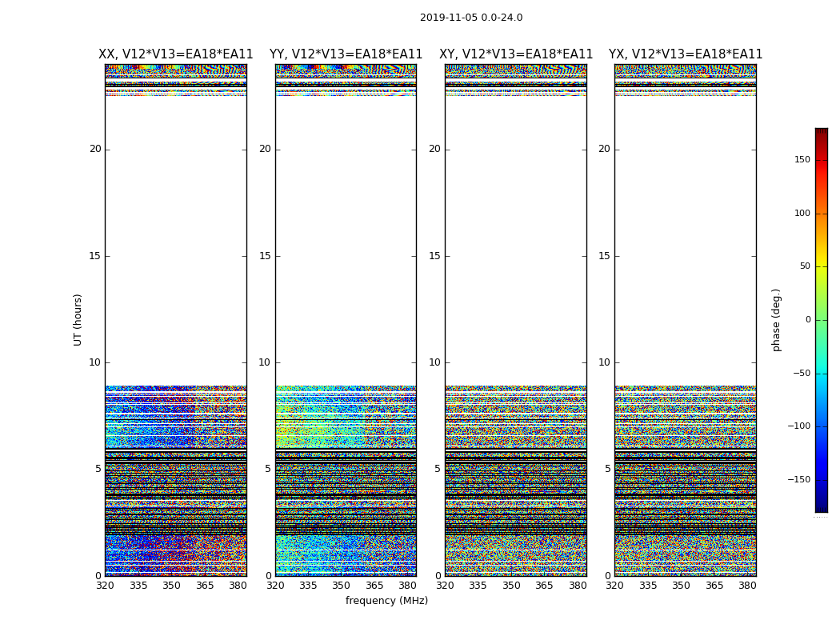Viewport: 840px width, 640px height.
Task: Click the 150 tick on the colorbar
Action: [802, 159]
